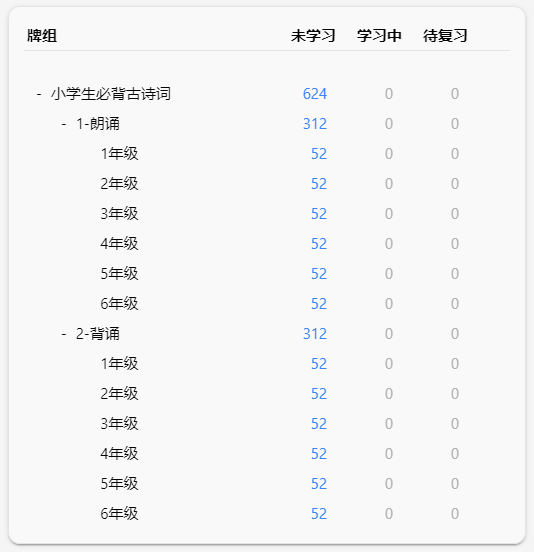Select 5年级 under 2-背诵
The image size is (534, 552).
pos(119,484)
